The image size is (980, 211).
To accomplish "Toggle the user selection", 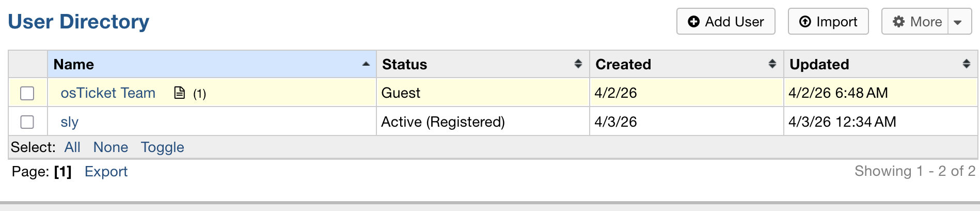I will (x=163, y=147).
